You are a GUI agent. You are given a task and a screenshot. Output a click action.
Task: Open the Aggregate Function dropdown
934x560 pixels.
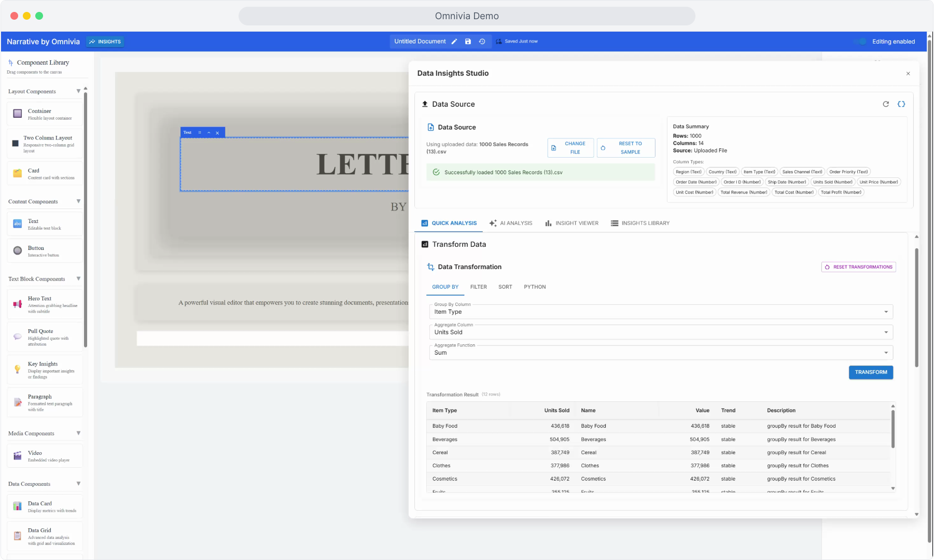[661, 353]
